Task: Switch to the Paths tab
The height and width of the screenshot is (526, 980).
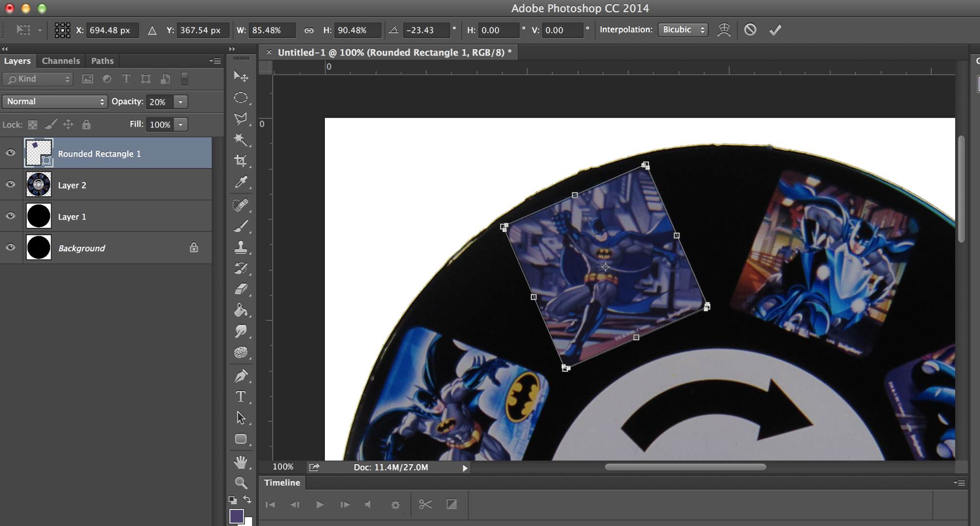Action: coord(102,60)
